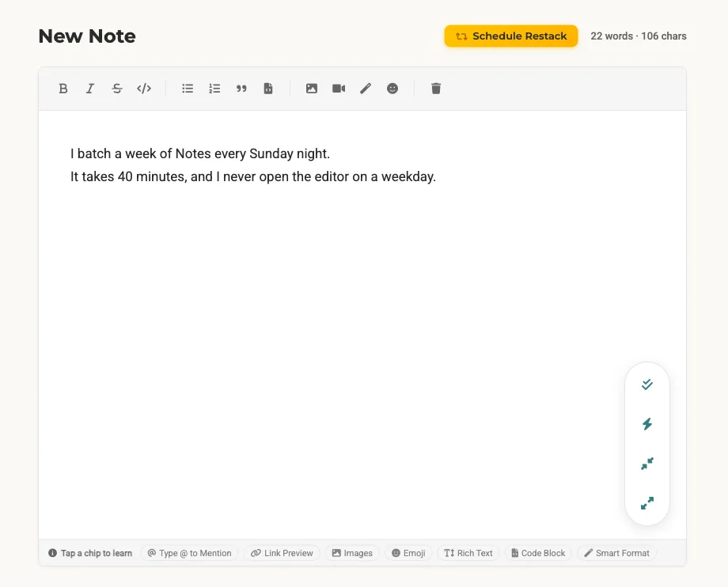
Task: Click the compress arrows floating icon
Action: pos(647,463)
